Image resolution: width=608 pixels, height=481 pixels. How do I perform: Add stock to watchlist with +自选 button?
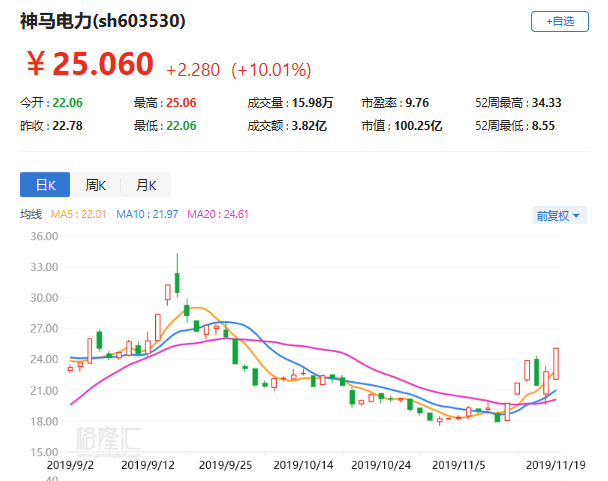(560, 21)
